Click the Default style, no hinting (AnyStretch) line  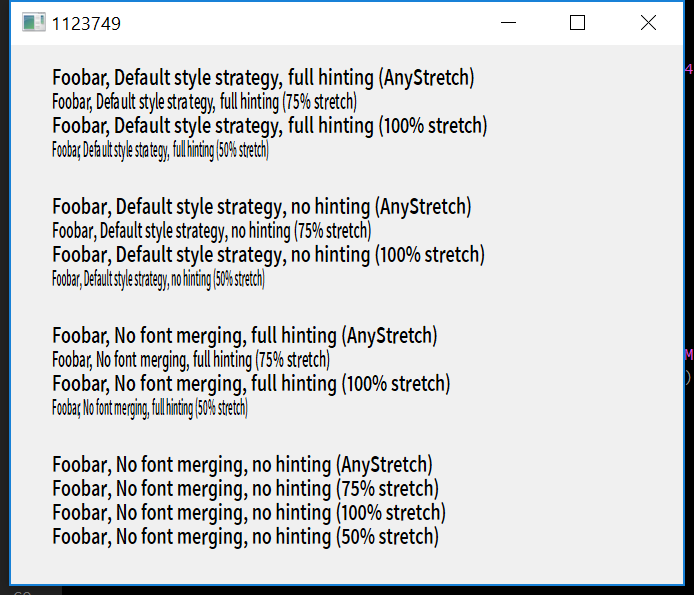click(x=262, y=207)
